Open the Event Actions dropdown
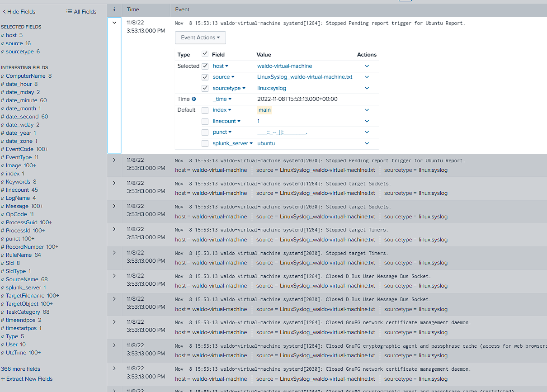 pos(200,38)
